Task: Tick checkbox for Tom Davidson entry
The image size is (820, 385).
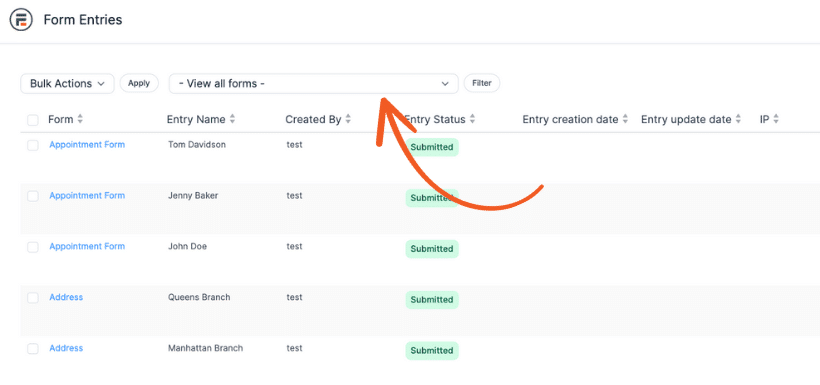Action: tap(33, 145)
